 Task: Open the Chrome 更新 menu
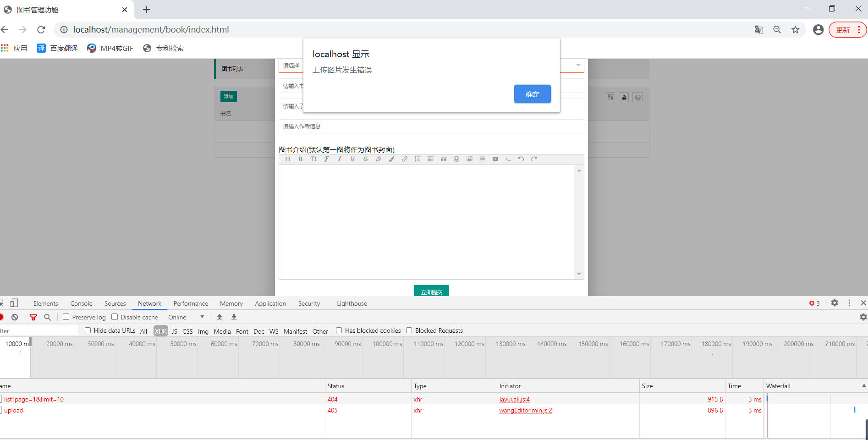(x=847, y=30)
